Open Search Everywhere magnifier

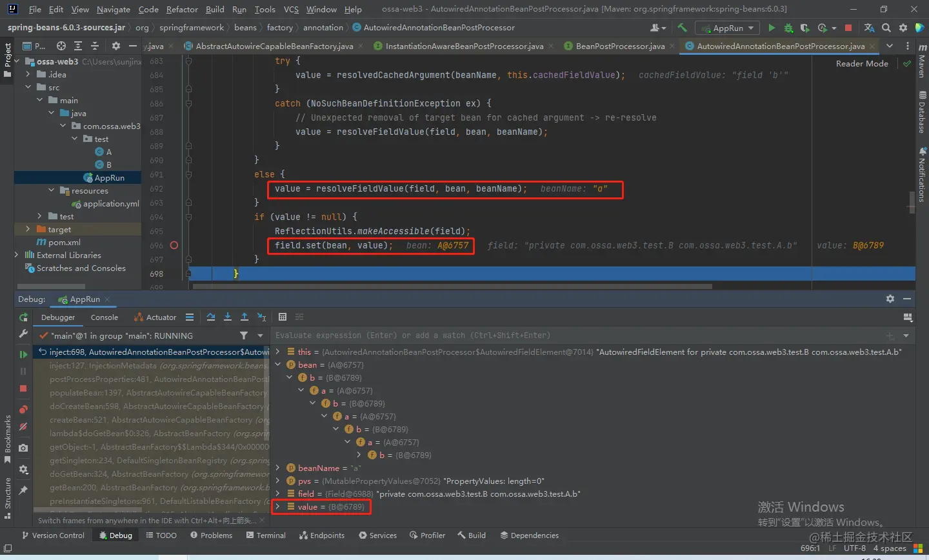(886, 28)
